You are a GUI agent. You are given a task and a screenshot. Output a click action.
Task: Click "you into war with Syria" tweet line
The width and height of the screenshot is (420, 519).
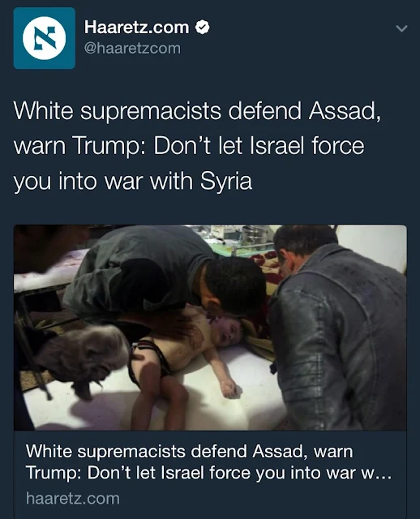(133, 182)
